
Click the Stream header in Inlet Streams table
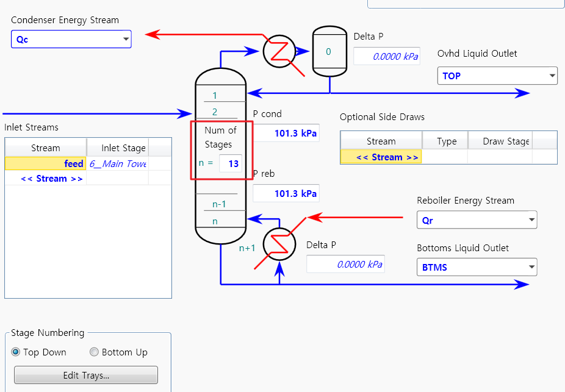(x=45, y=148)
